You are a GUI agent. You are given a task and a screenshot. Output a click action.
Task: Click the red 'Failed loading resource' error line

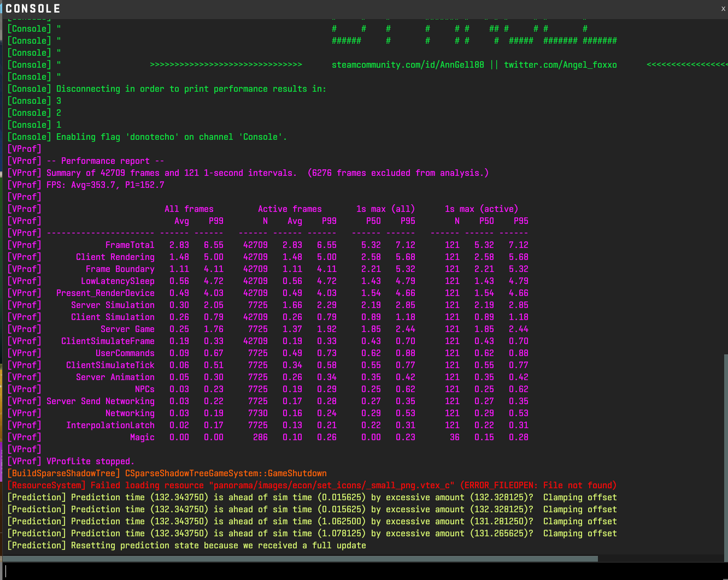point(312,486)
